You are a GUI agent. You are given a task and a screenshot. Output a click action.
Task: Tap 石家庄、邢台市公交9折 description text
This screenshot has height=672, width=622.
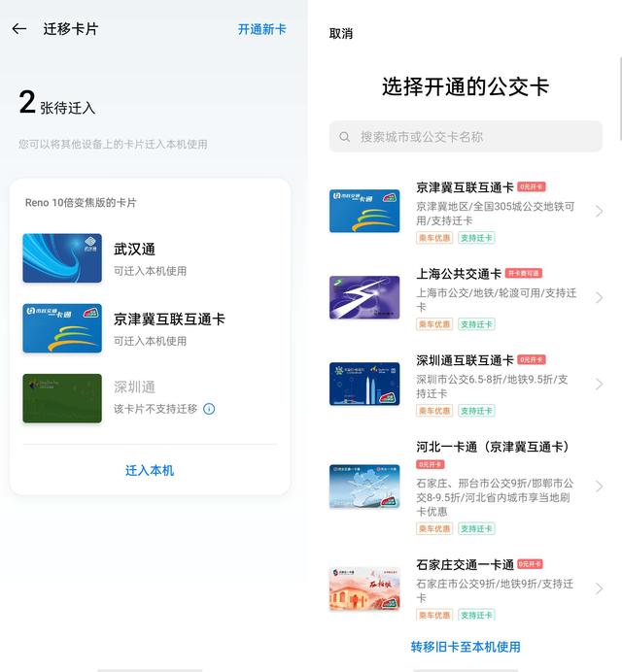[495, 497]
